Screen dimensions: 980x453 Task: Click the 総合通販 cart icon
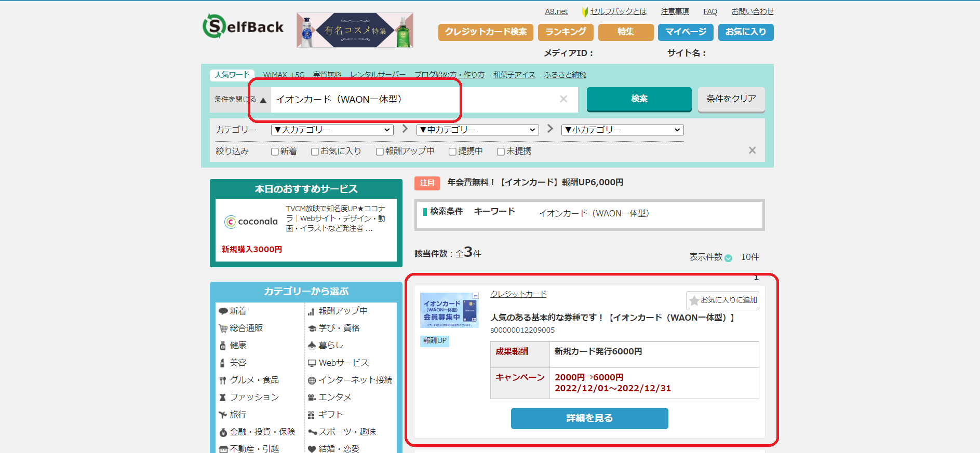223,328
